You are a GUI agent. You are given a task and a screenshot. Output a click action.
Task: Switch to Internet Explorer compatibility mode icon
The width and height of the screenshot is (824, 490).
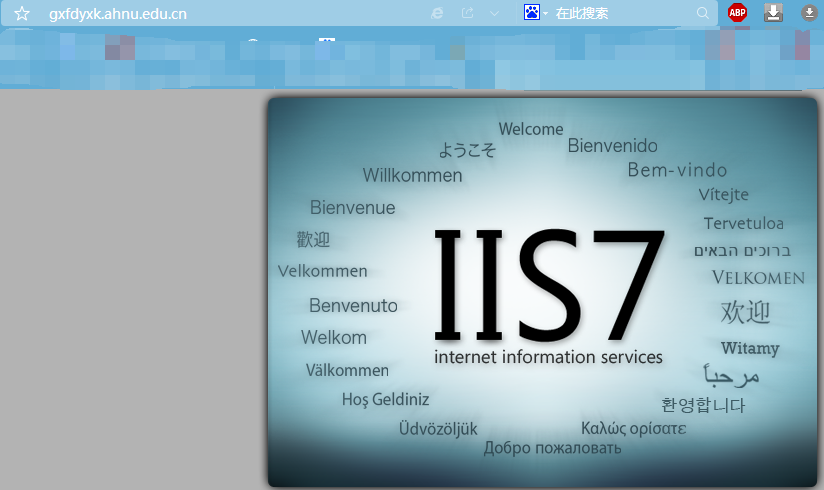(437, 13)
